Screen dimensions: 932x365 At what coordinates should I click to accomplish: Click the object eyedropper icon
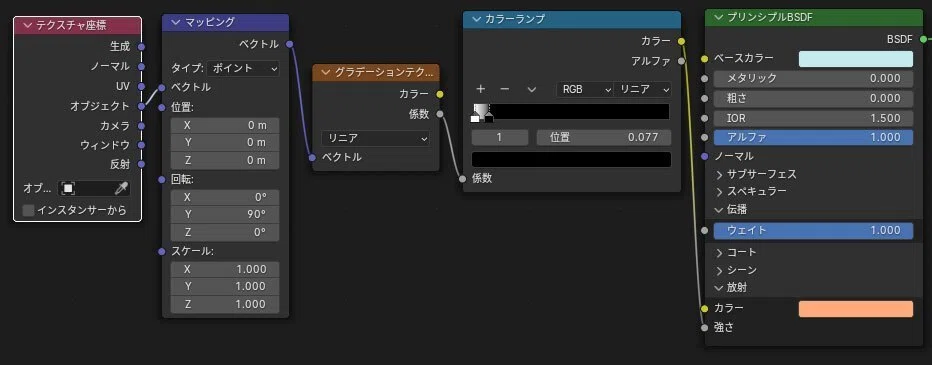click(121, 189)
